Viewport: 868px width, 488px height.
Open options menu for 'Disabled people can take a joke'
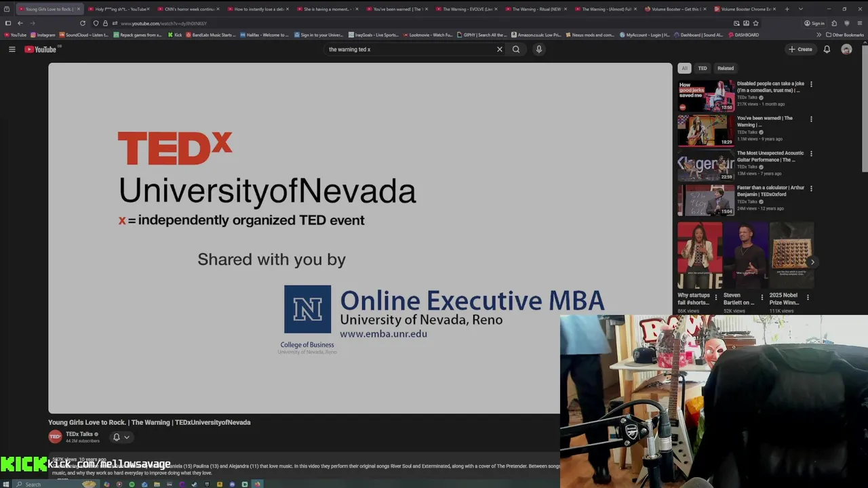point(811,84)
